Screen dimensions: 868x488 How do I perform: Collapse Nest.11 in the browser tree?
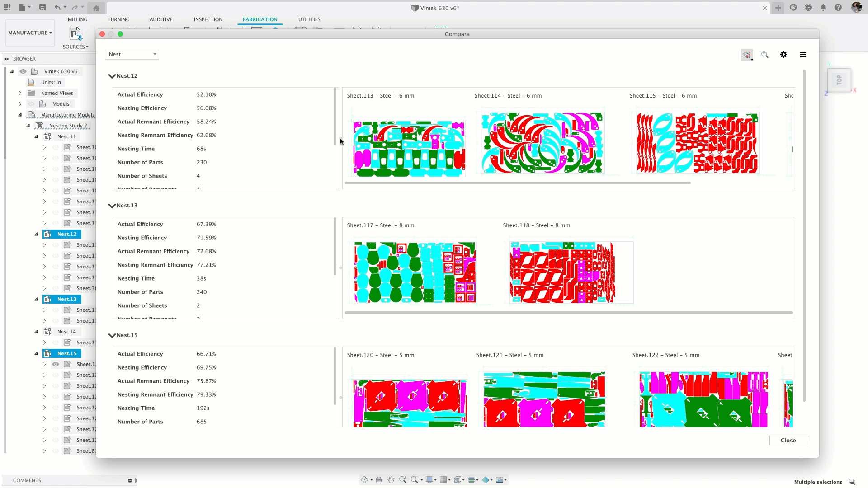37,136
